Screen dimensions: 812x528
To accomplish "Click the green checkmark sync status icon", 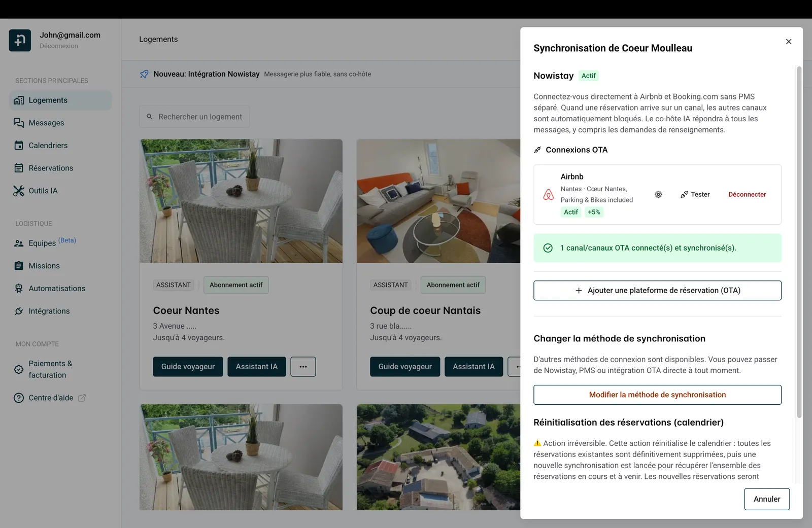I will (548, 248).
